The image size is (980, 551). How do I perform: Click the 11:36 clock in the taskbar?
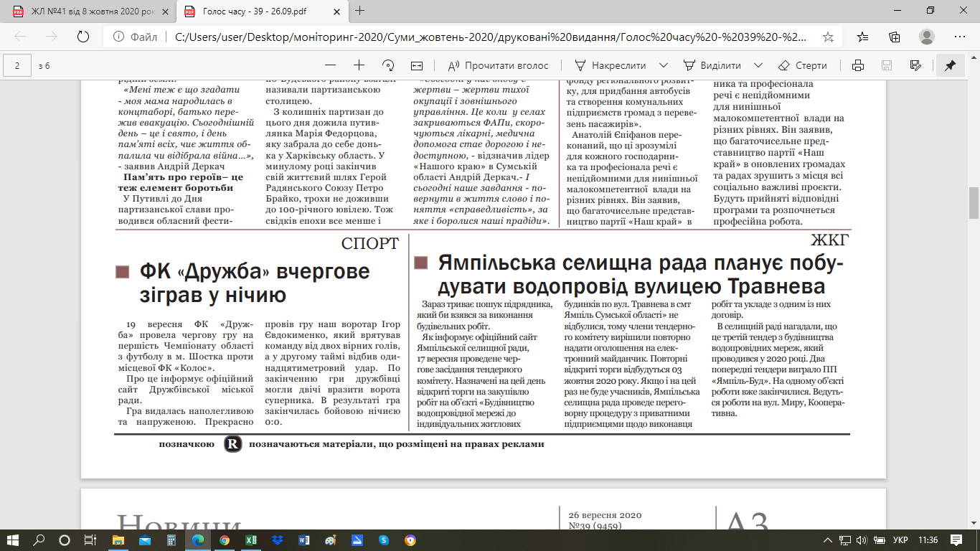[x=928, y=540]
